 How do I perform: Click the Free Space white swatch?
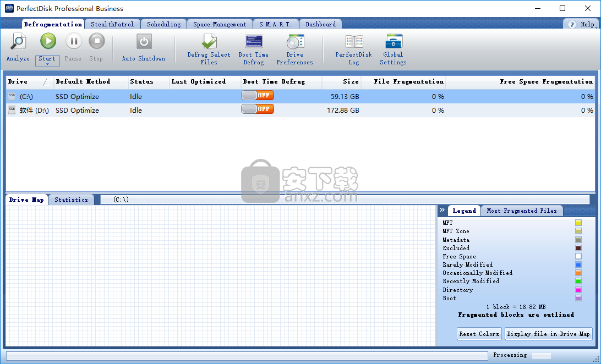point(578,256)
